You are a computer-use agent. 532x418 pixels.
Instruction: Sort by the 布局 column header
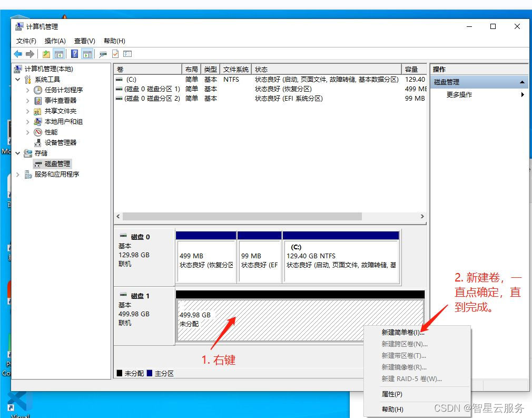click(x=192, y=69)
